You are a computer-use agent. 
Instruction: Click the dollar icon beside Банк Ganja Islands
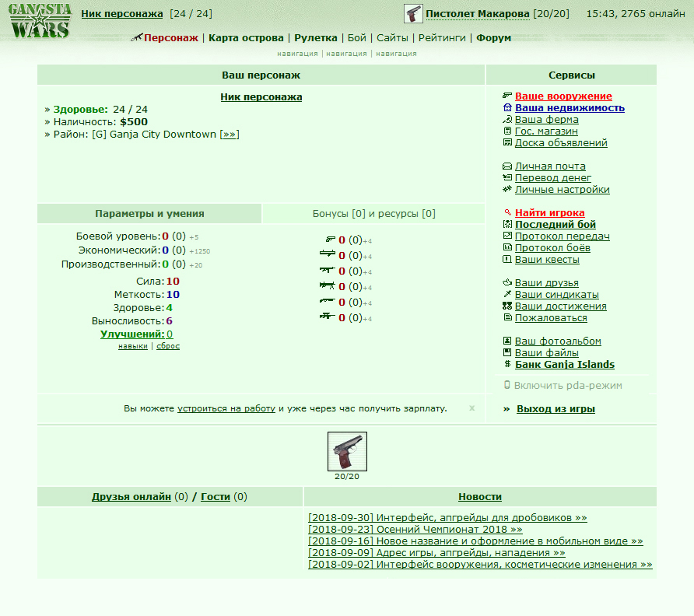(x=507, y=365)
